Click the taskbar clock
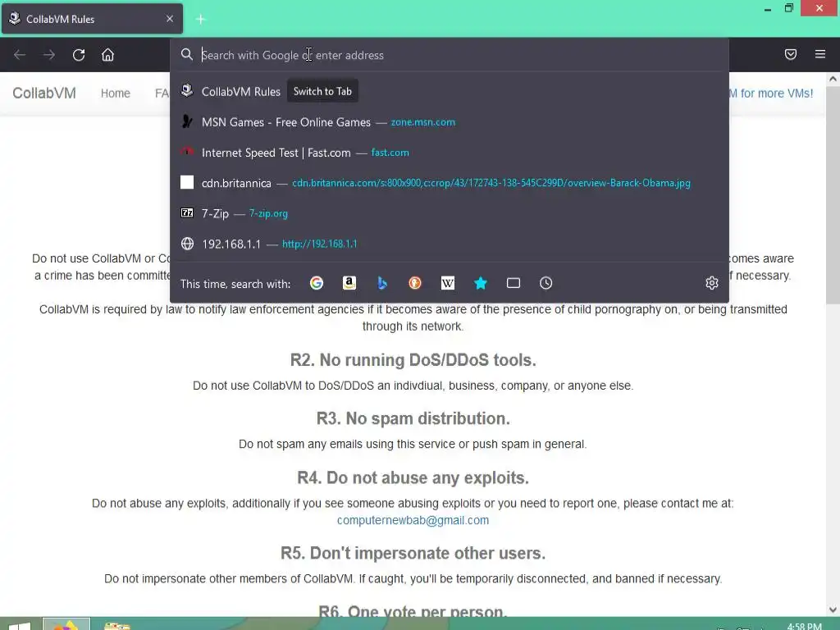Image resolution: width=840 pixels, height=630 pixels. coord(804,625)
